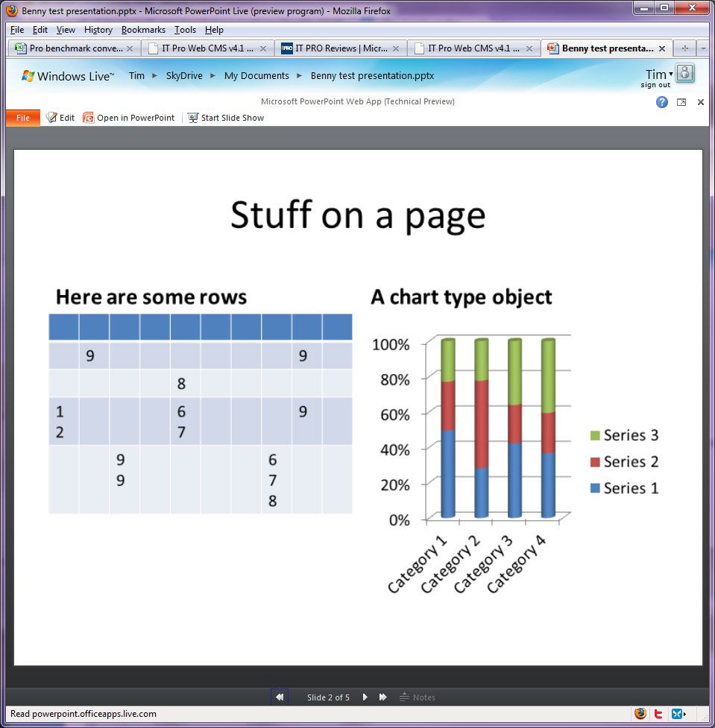Jump to the last slide with double arrow
Screen dimensions: 715x728
point(382,697)
